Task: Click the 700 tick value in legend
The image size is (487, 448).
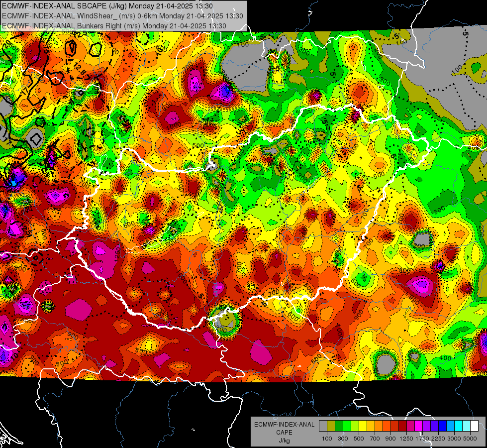Action: point(375,439)
